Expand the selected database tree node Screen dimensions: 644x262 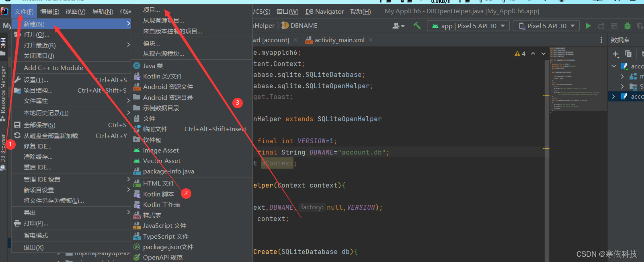point(613,96)
